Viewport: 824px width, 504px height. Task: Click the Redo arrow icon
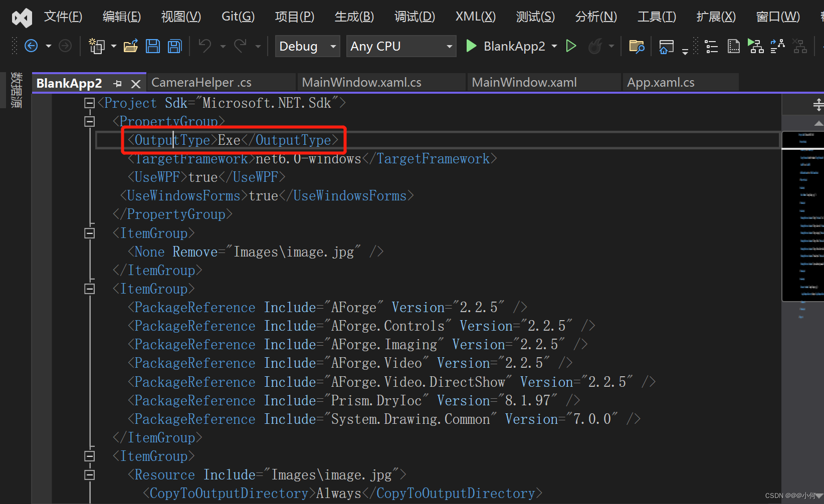pyautogui.click(x=240, y=46)
